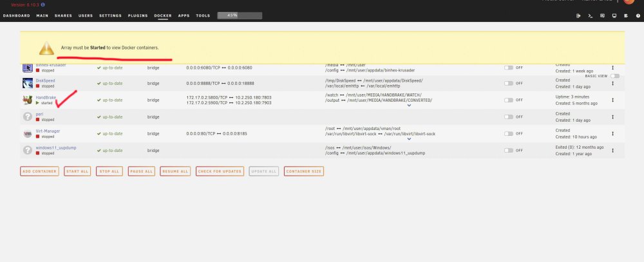Click the reorder handle on windows11_uupdump row
The width and height of the screenshot is (644, 262).
click(x=612, y=150)
